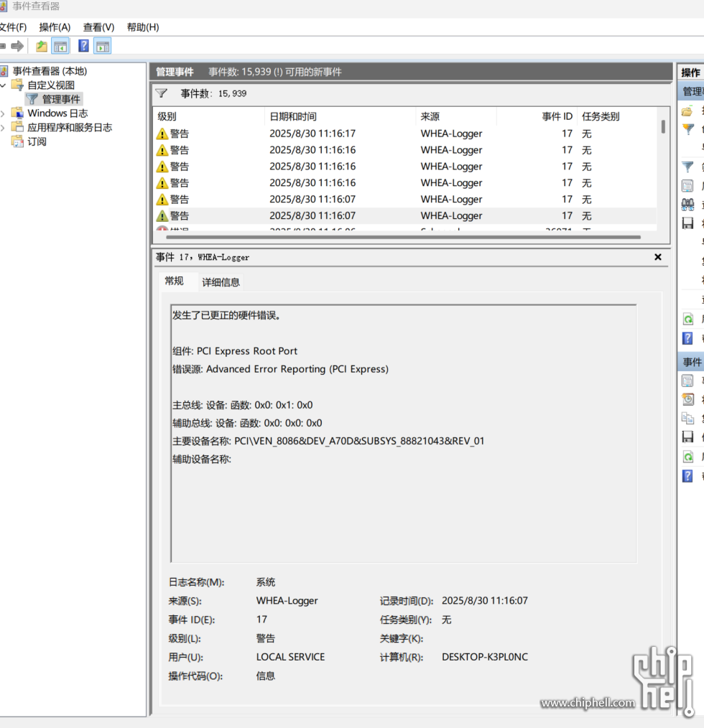Select the 应用程序和服务日志 tree item

tap(70, 127)
